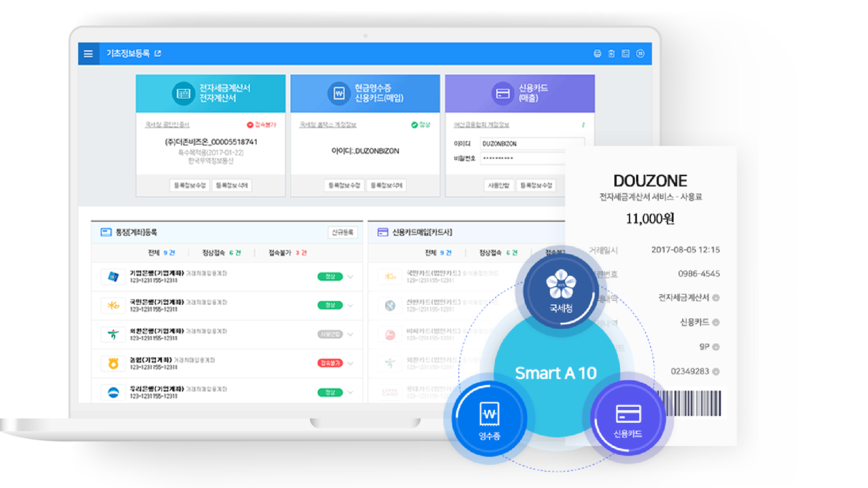Screen dimensions: 868x488
Task: Click the 외환은행 bank logo
Action: [113, 334]
